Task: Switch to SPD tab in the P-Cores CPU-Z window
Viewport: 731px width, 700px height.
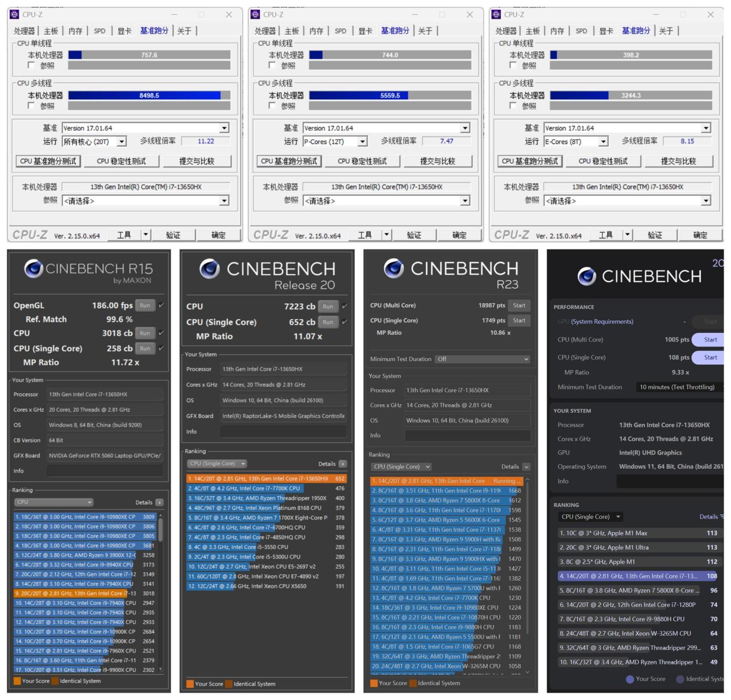Action: click(340, 31)
